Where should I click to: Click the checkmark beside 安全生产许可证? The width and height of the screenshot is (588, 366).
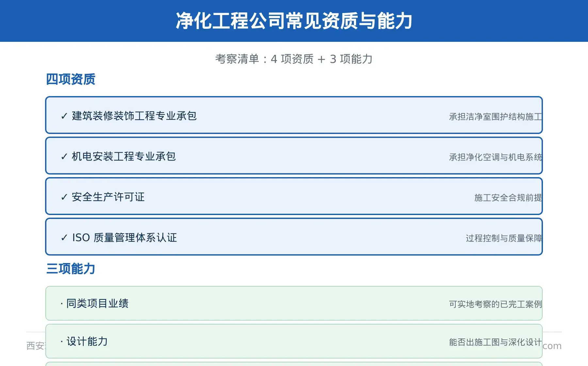tap(64, 197)
